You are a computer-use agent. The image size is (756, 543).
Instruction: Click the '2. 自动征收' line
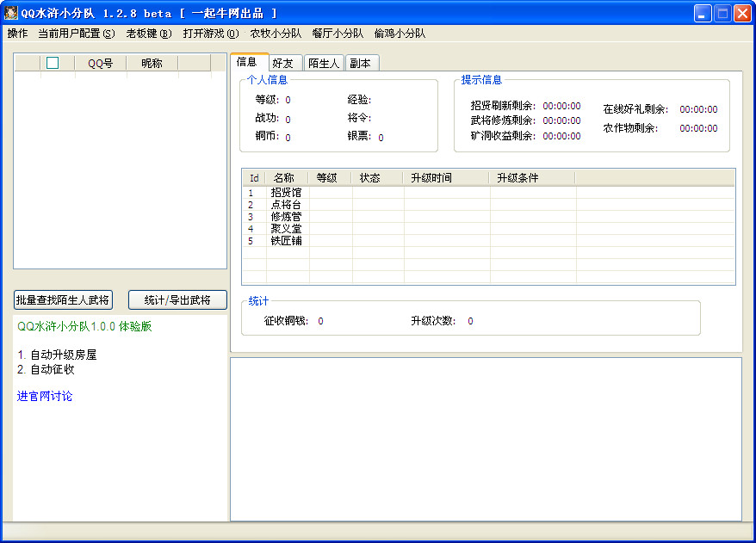[46, 369]
